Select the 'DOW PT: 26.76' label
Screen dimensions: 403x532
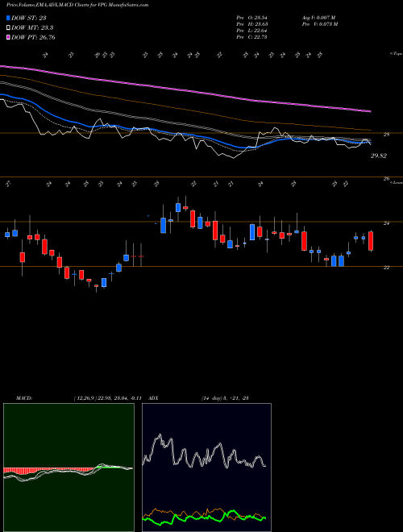(33, 37)
